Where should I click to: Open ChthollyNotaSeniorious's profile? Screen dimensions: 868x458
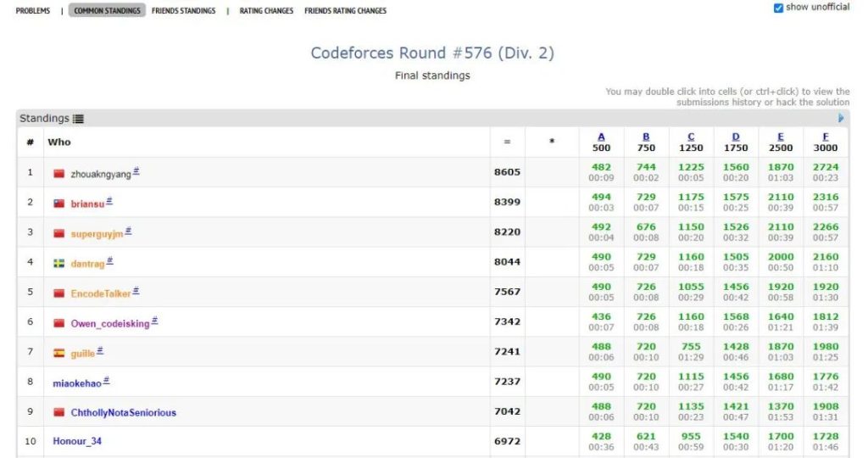[124, 412]
